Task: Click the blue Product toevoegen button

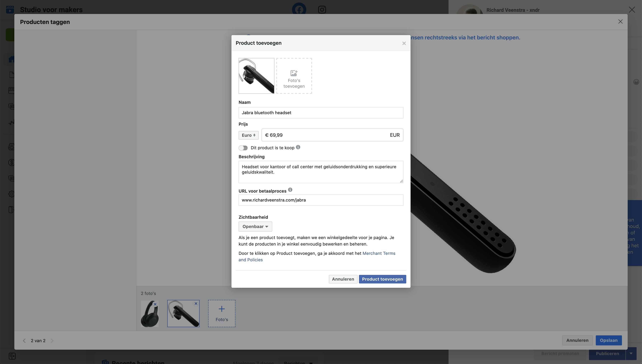Action: point(382,279)
